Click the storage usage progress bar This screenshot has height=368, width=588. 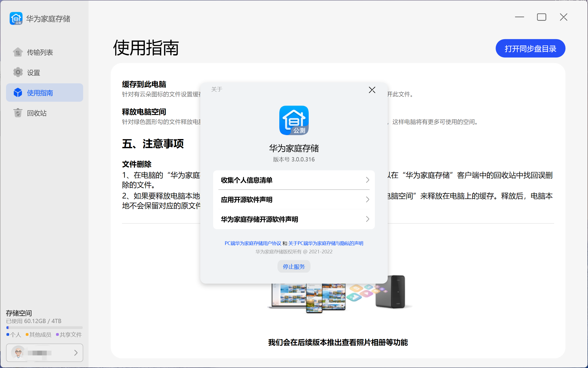pos(44,328)
